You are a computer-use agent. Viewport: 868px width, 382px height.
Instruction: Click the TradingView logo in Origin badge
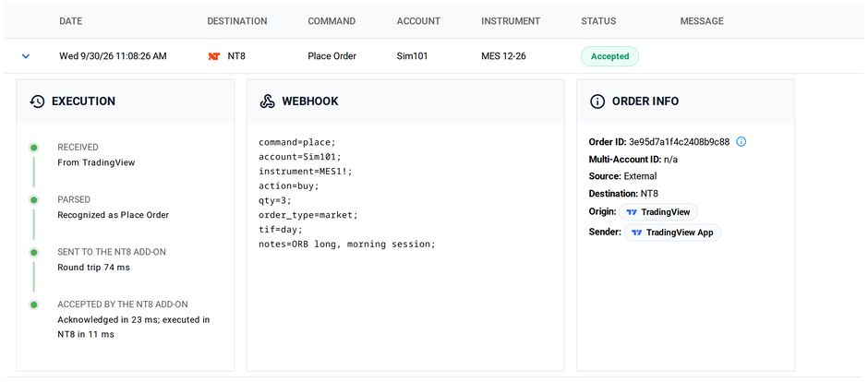tap(632, 211)
